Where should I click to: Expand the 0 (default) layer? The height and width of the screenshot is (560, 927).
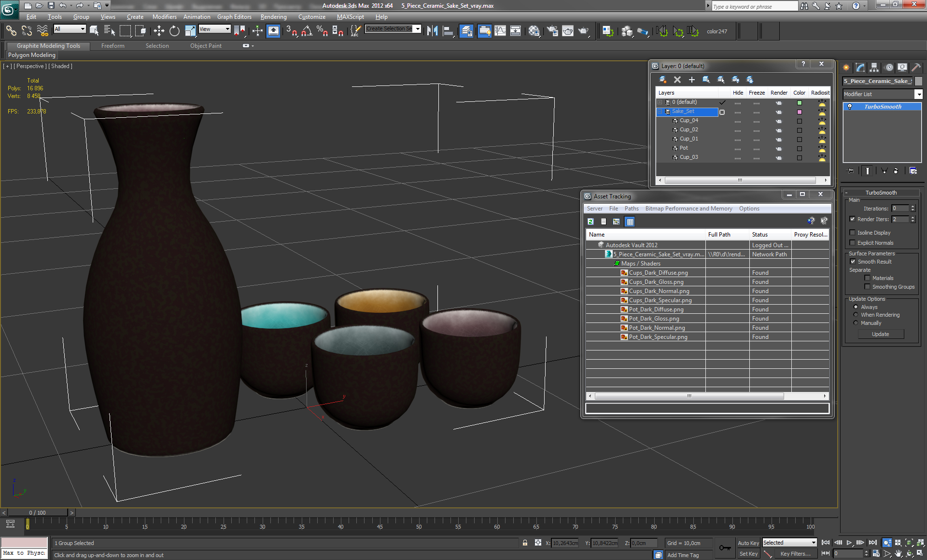[x=660, y=102]
